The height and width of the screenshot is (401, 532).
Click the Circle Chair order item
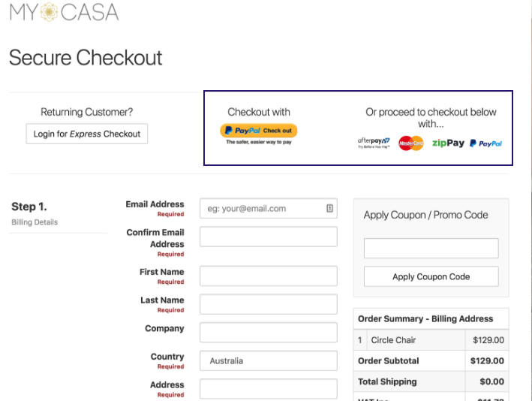tap(393, 340)
